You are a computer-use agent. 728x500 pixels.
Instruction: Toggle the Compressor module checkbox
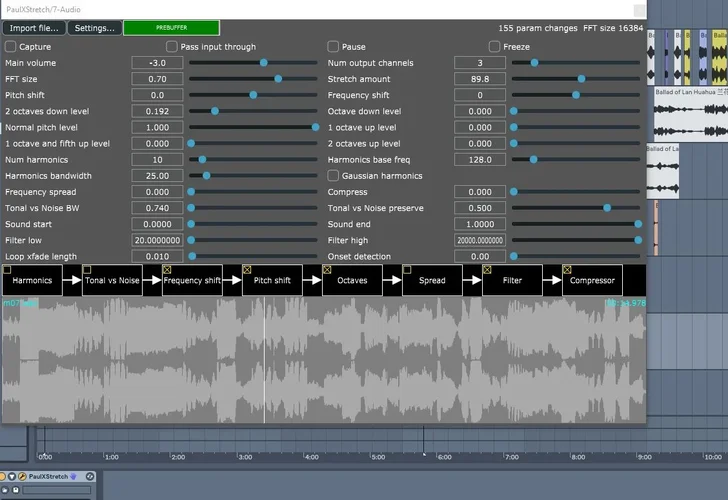[567, 270]
